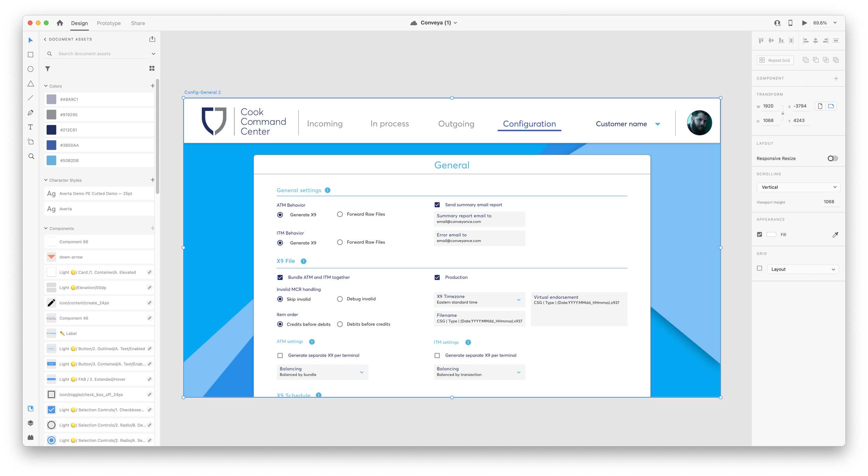Open the Layers panel icon
The image size is (868, 476).
(x=31, y=423)
